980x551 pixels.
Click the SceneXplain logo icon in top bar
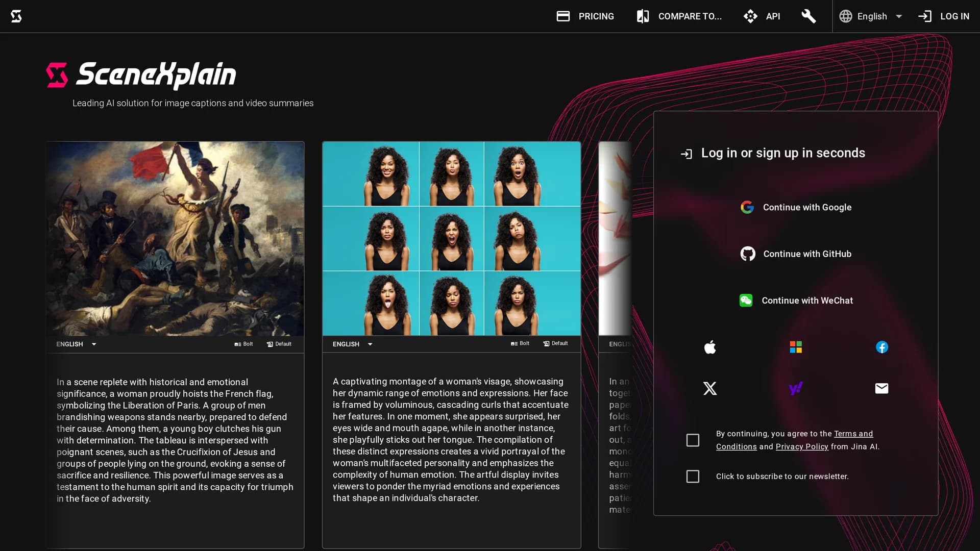click(x=16, y=16)
